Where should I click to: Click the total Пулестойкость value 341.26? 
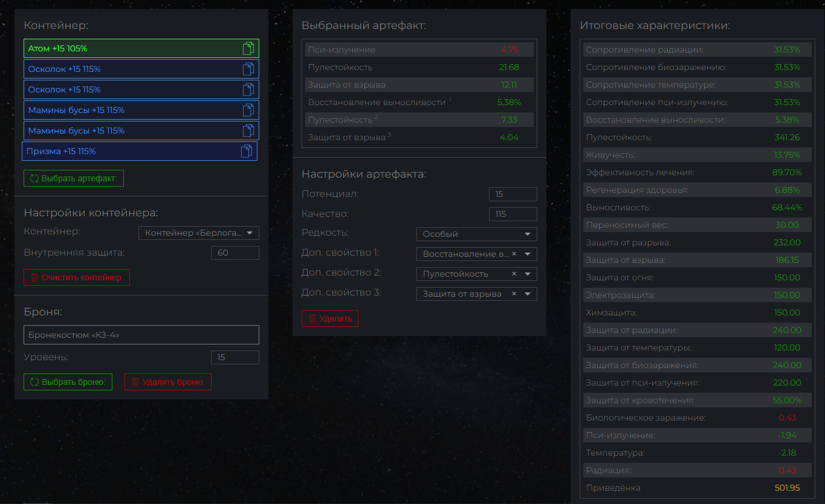click(x=787, y=138)
